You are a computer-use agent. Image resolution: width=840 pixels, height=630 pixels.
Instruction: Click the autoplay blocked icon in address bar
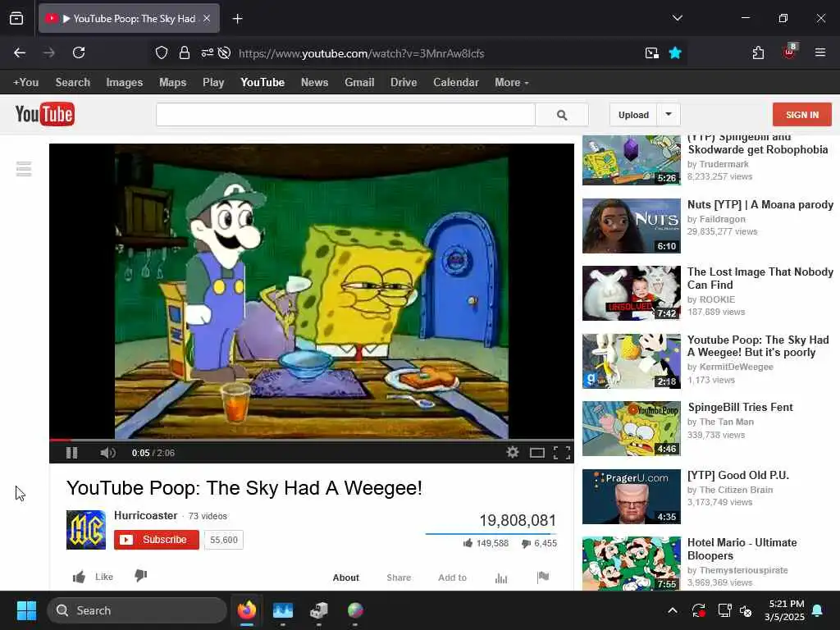225,52
